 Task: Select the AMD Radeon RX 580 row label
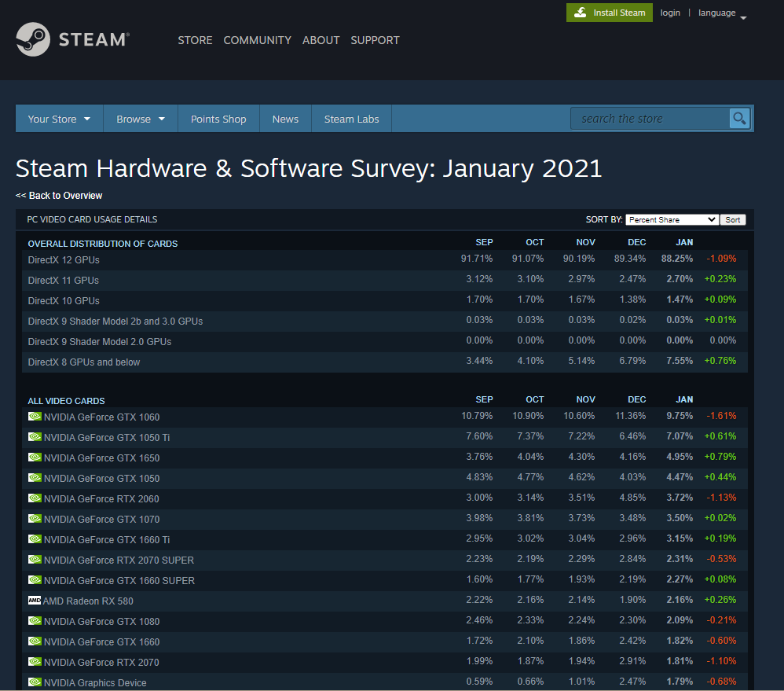point(88,601)
